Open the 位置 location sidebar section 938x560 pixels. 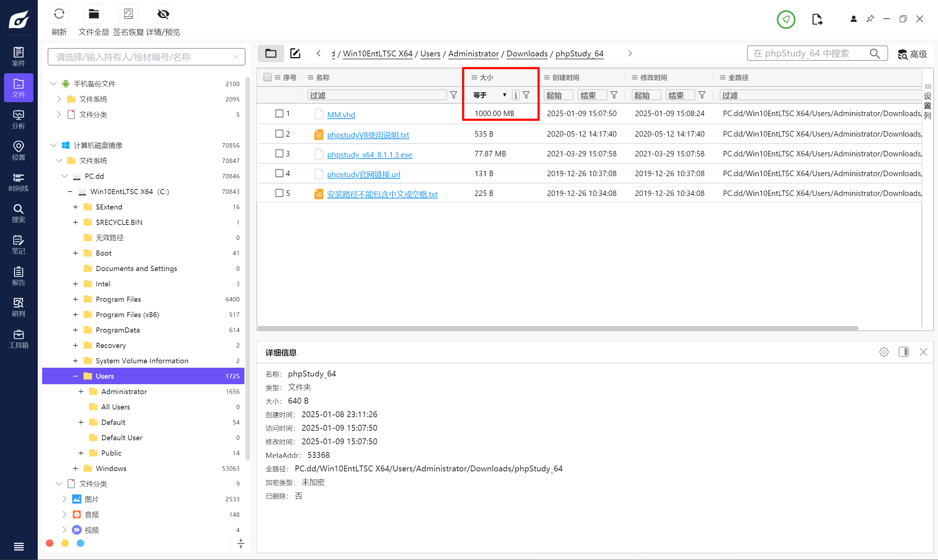[18, 151]
